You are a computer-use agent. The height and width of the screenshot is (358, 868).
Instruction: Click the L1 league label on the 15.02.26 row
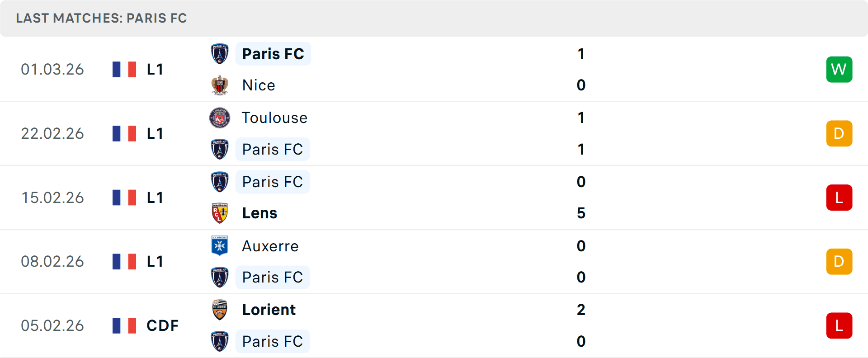pos(154,198)
